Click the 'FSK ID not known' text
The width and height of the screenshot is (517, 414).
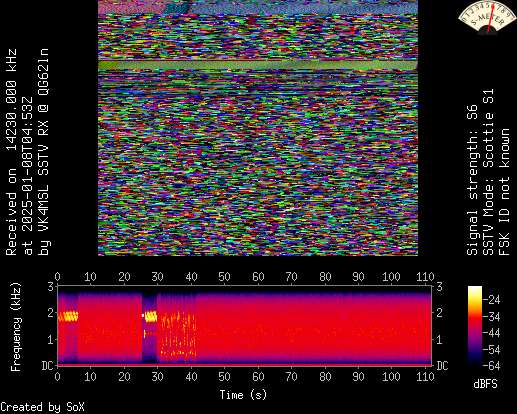click(x=504, y=192)
